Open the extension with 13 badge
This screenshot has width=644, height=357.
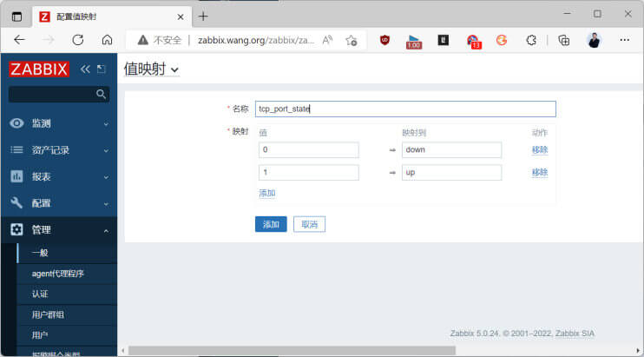[474, 42]
